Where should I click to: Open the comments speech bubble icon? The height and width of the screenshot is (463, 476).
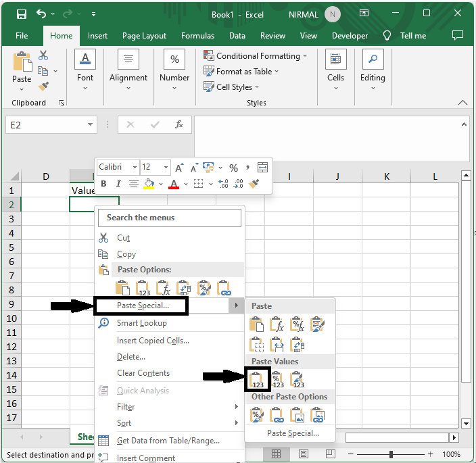click(x=458, y=36)
